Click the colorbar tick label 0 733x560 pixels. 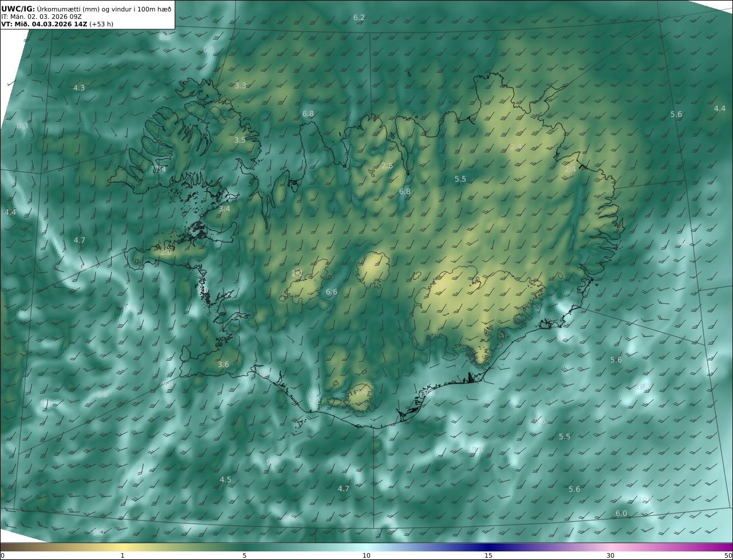pos(2,556)
